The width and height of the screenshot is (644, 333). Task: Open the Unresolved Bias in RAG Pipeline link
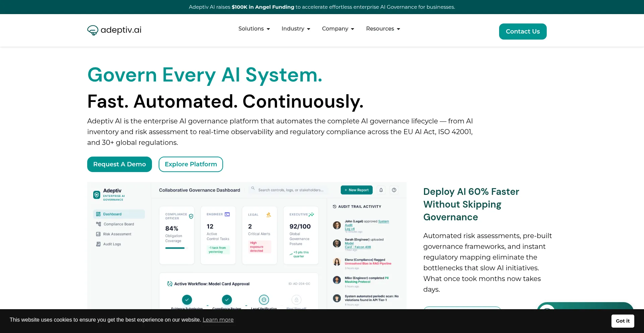pos(368,264)
